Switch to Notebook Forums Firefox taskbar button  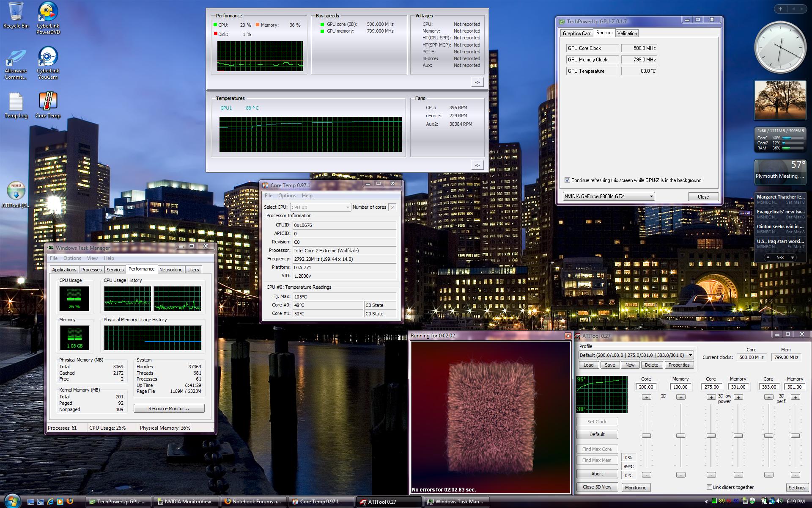254,502
